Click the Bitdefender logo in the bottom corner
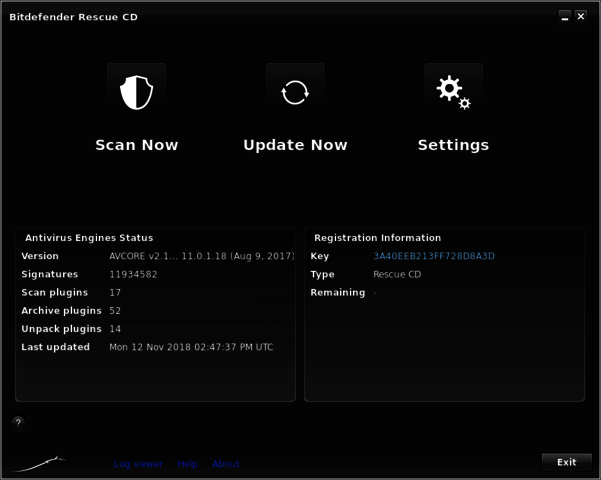Screen dimensions: 601x480 38,464
